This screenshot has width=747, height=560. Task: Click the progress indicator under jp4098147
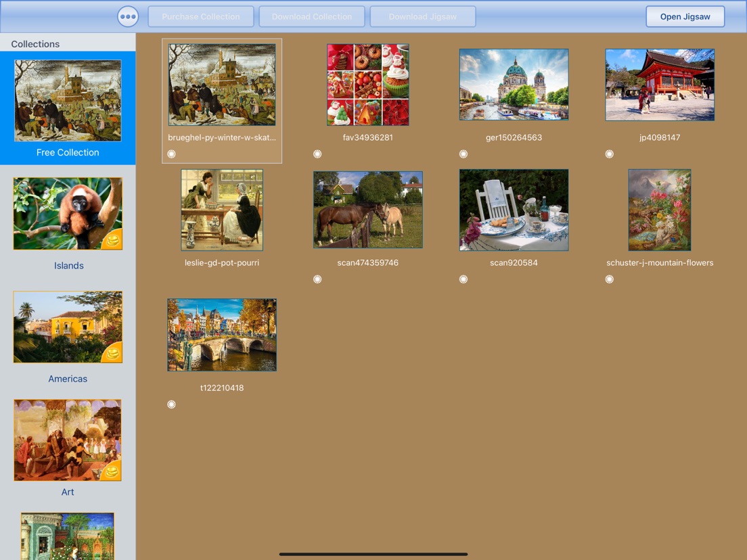(x=609, y=154)
